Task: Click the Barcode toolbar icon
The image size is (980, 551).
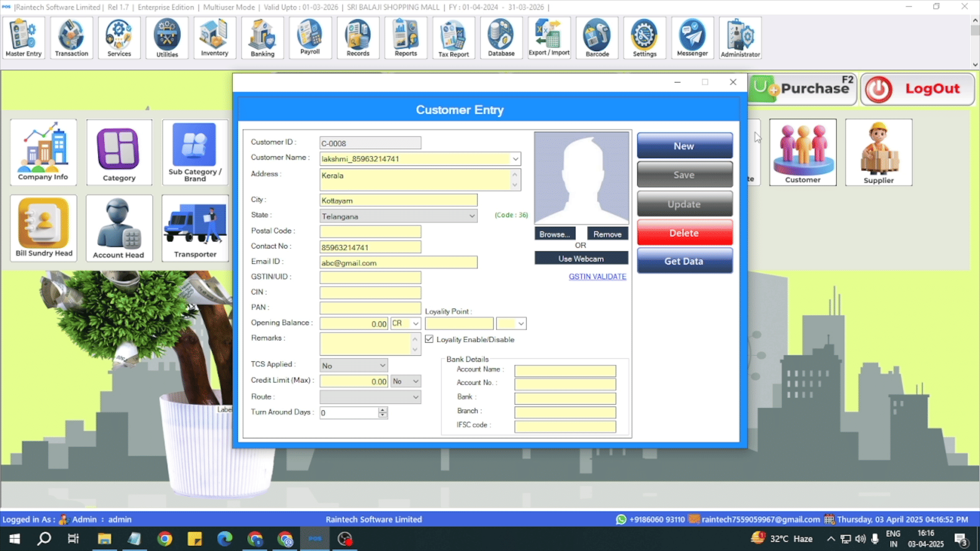Action: tap(597, 38)
